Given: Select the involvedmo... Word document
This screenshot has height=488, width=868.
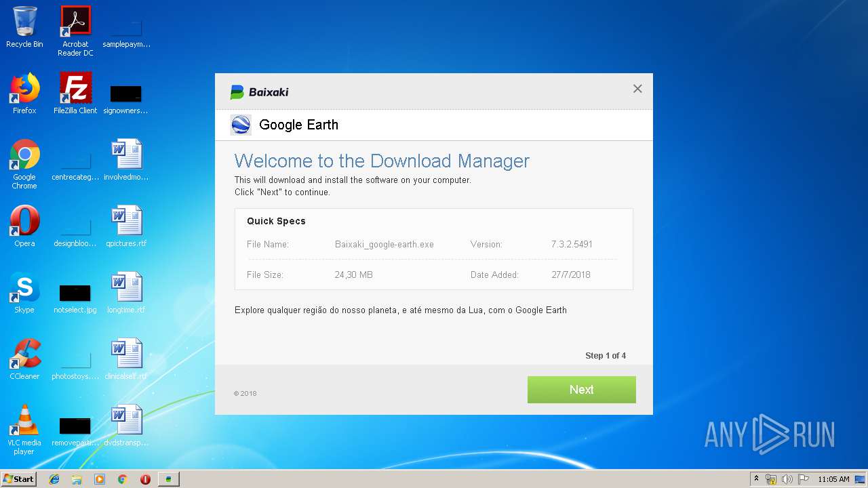Looking at the screenshot, I should [126, 160].
